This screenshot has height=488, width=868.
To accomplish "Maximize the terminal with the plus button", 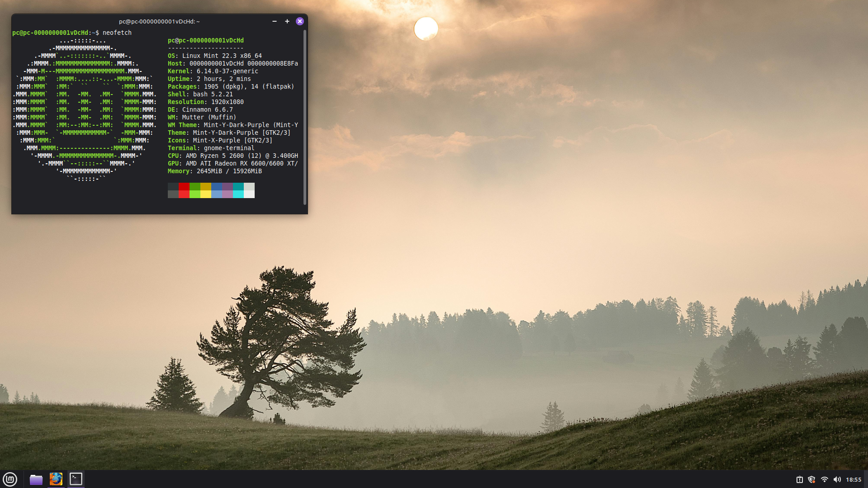I will (x=287, y=21).
